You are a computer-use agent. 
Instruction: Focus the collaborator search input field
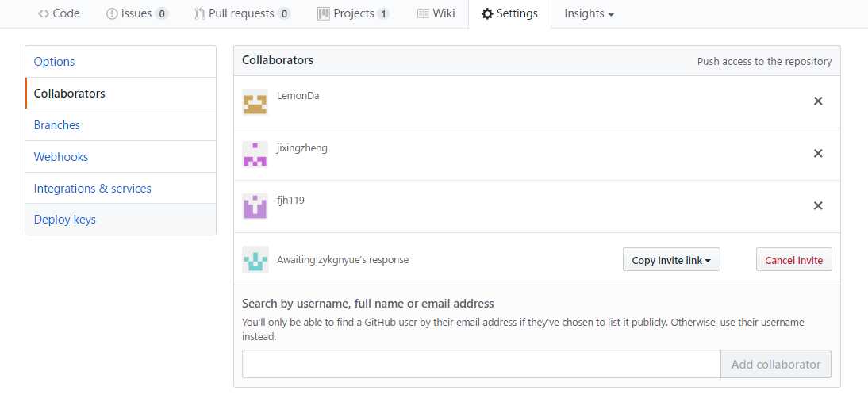[x=481, y=364]
